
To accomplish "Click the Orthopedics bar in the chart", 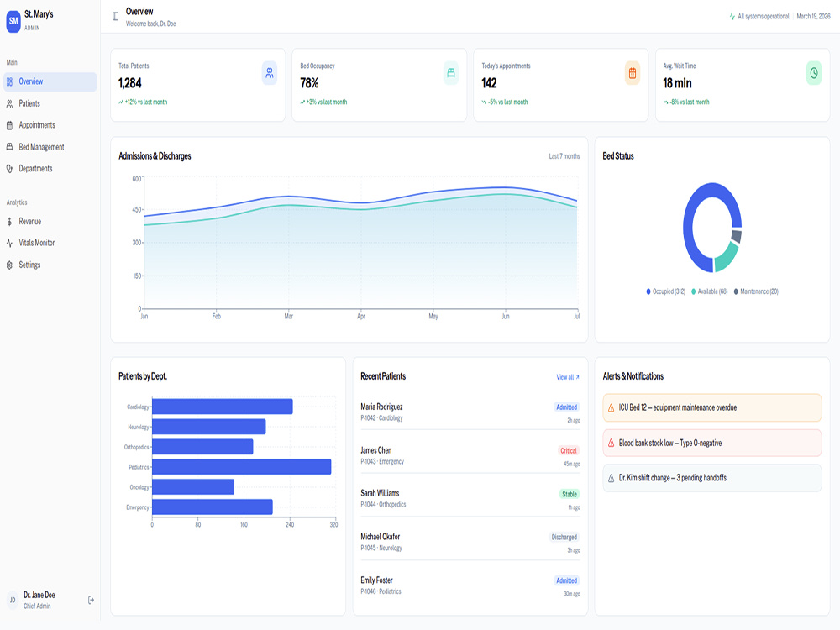I will [202, 447].
